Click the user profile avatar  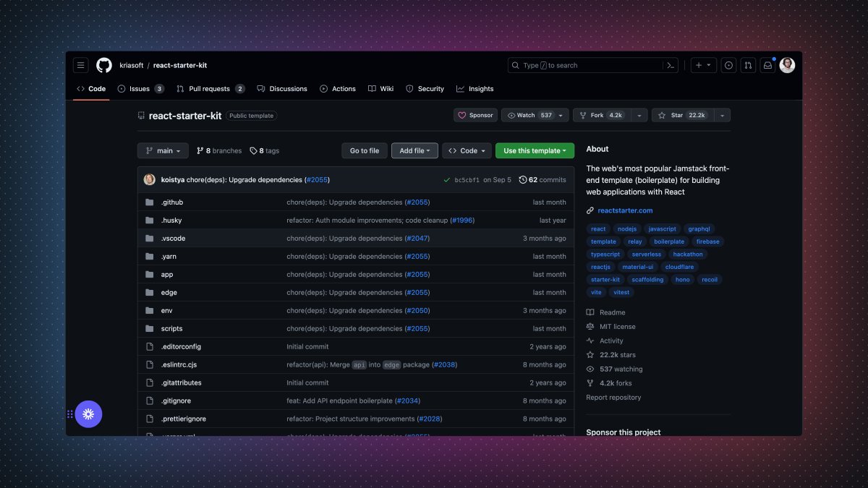[x=787, y=65]
